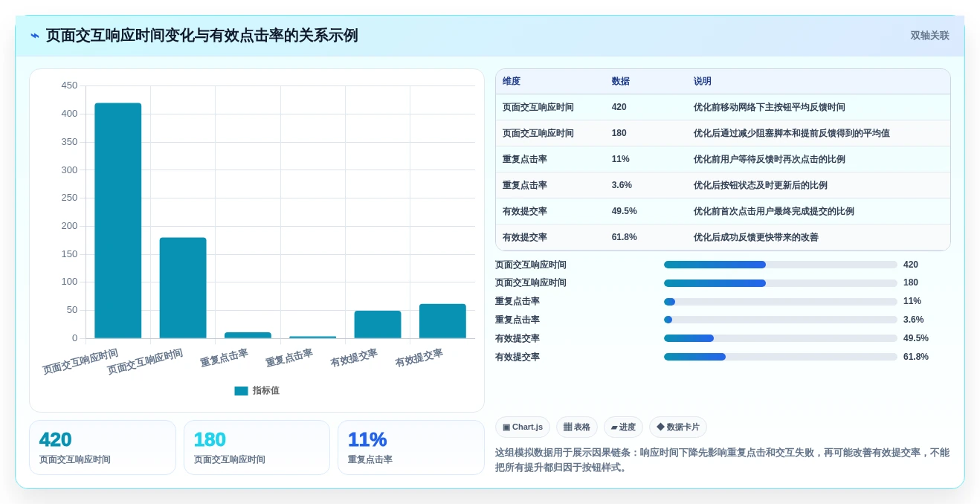
Task: Open the 11% 重复点击率 stat card
Action: tap(411, 448)
